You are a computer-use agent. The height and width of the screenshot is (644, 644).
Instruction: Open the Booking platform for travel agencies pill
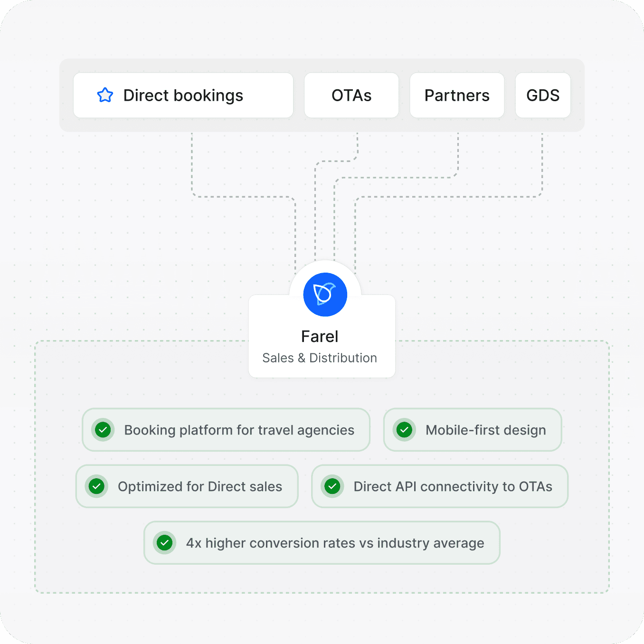[226, 430]
